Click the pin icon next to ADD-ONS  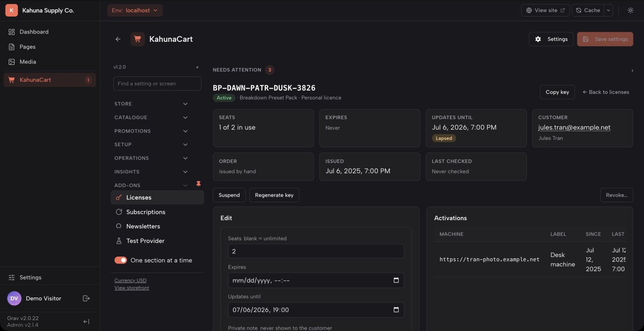[199, 184]
